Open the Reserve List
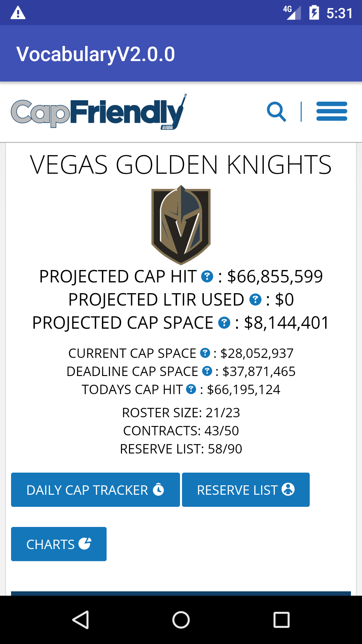362x644 pixels. pos(246,490)
